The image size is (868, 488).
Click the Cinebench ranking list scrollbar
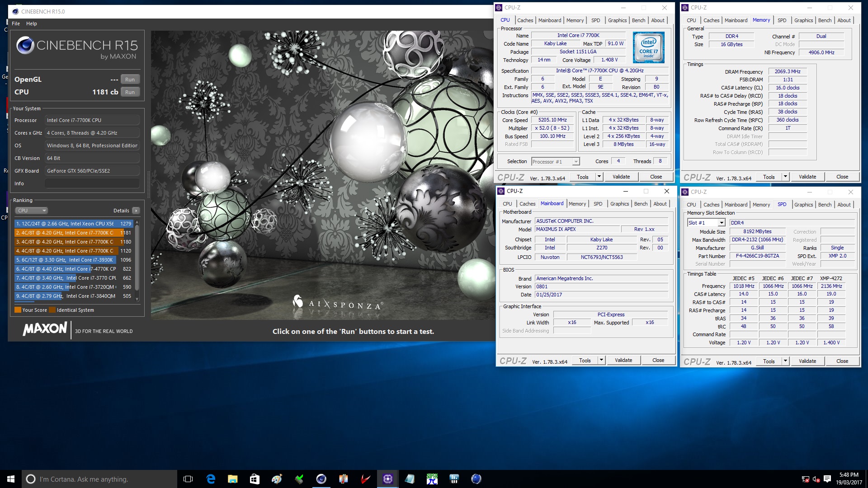coord(137,258)
